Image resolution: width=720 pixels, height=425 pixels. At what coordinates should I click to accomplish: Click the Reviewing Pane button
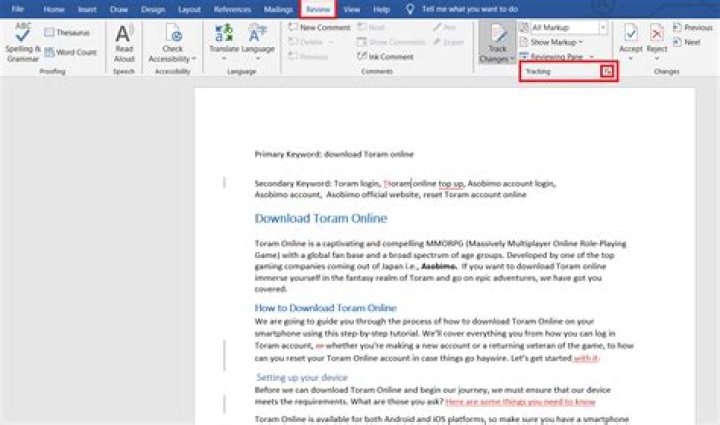(x=551, y=57)
